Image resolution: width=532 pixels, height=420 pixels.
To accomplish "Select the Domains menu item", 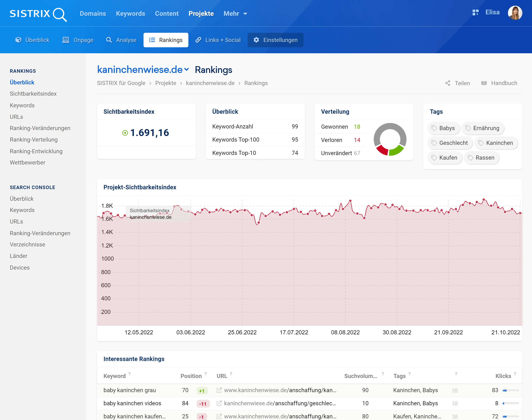I will (93, 13).
